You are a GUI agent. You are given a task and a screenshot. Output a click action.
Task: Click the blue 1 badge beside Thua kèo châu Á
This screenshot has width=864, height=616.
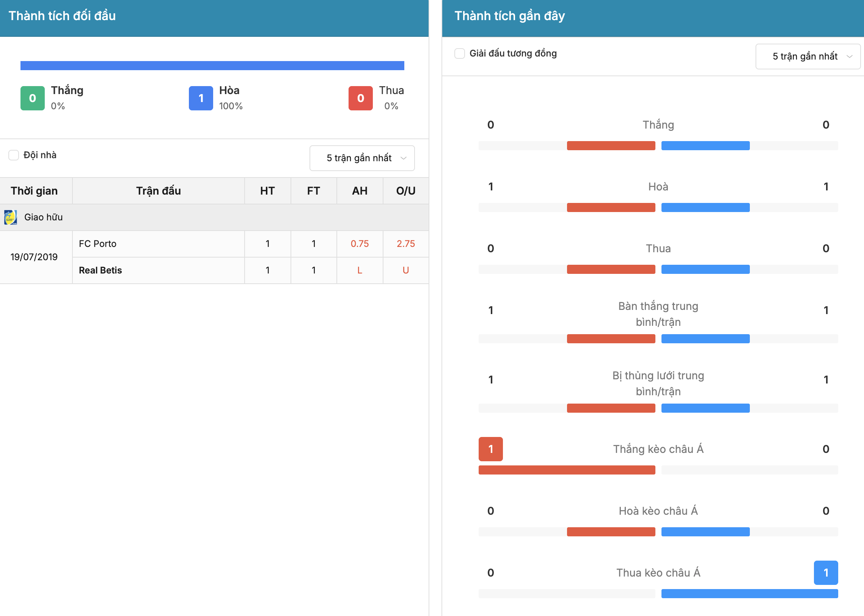pyautogui.click(x=826, y=573)
